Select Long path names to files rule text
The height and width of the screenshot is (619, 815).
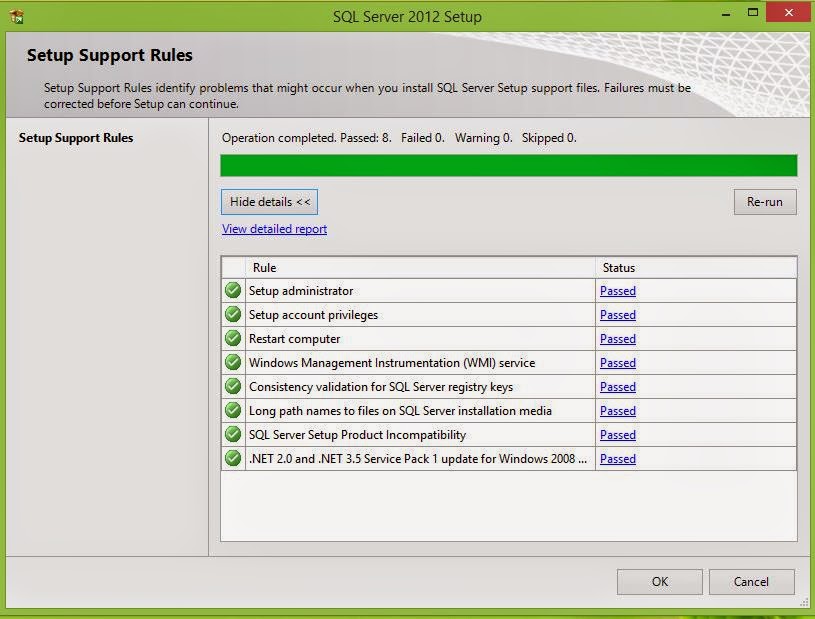pos(400,411)
